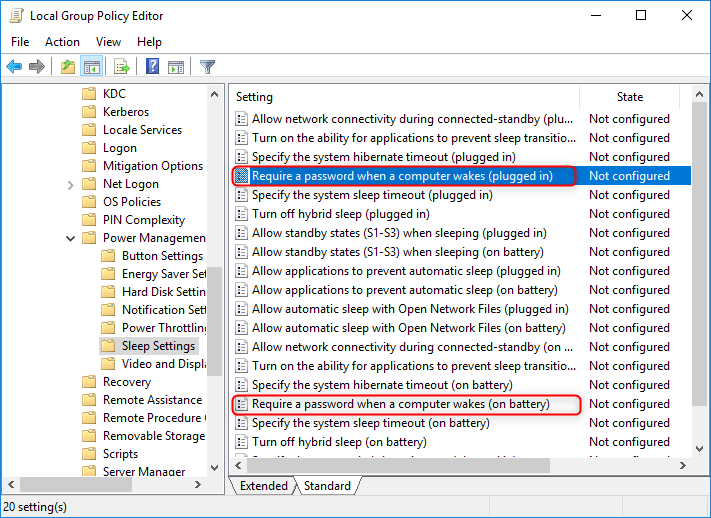Select 'Require a password when a computer wakes (on battery)'

400,404
